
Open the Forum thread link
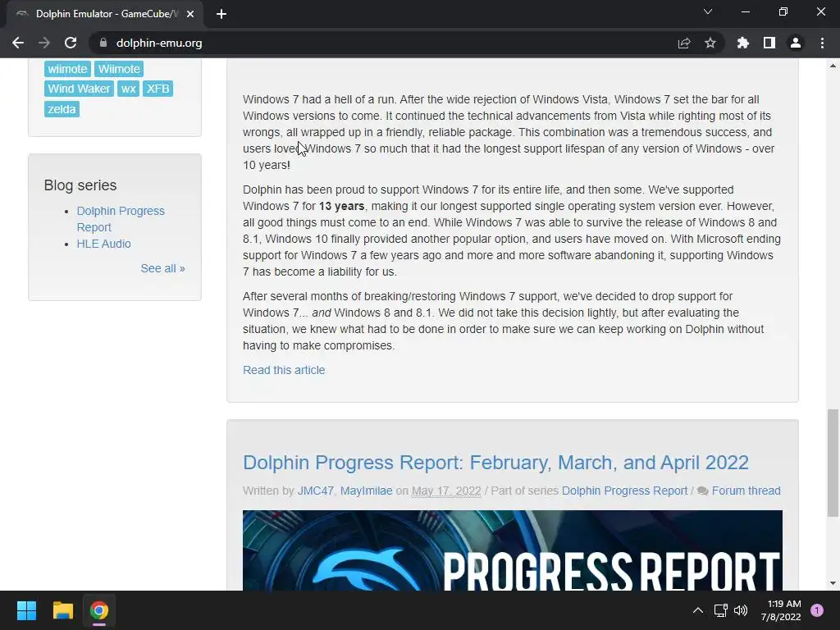pyautogui.click(x=746, y=491)
